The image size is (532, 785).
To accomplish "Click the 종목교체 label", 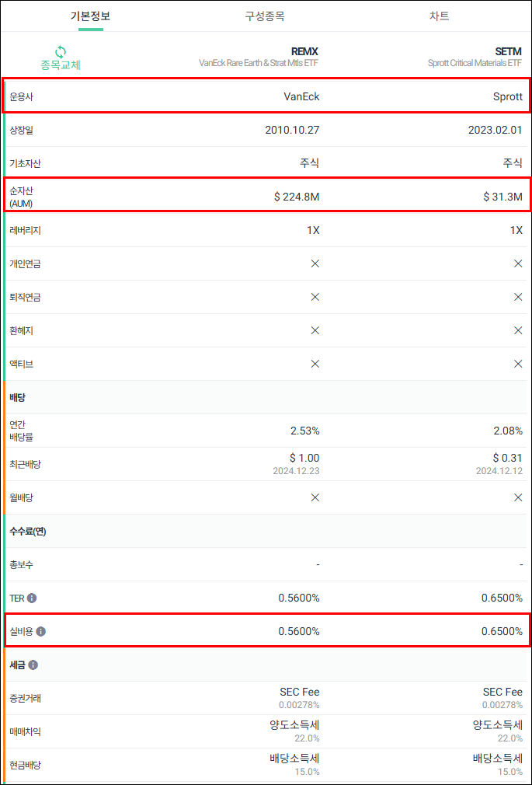I will pyautogui.click(x=60, y=65).
